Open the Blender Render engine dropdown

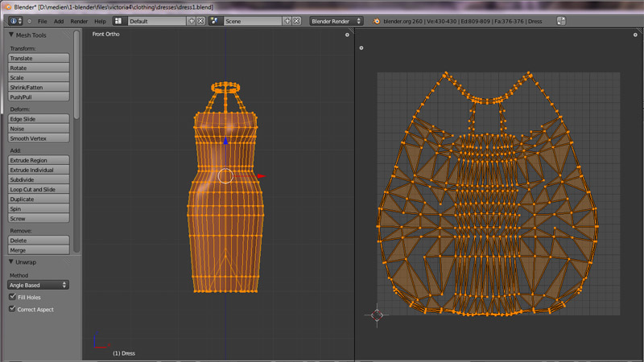point(336,21)
